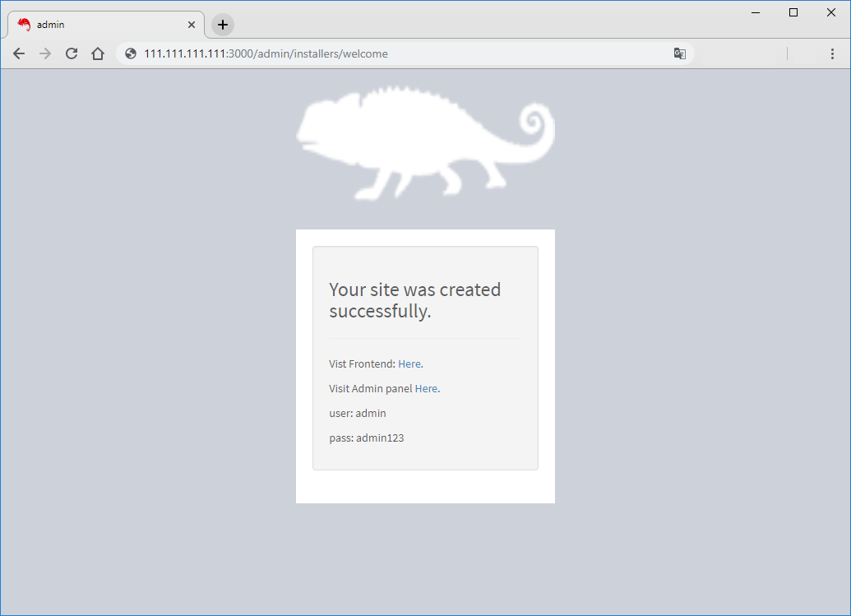Click the browser back arrow icon
Image resolution: width=851 pixels, height=616 pixels.
click(x=19, y=53)
